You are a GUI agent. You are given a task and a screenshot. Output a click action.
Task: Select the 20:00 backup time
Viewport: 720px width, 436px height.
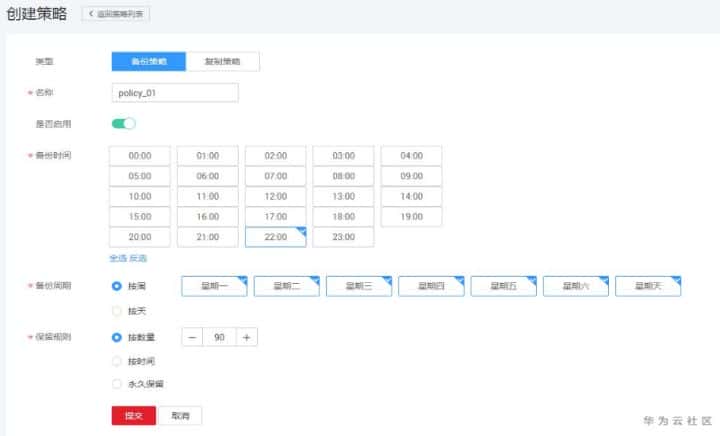pos(140,237)
